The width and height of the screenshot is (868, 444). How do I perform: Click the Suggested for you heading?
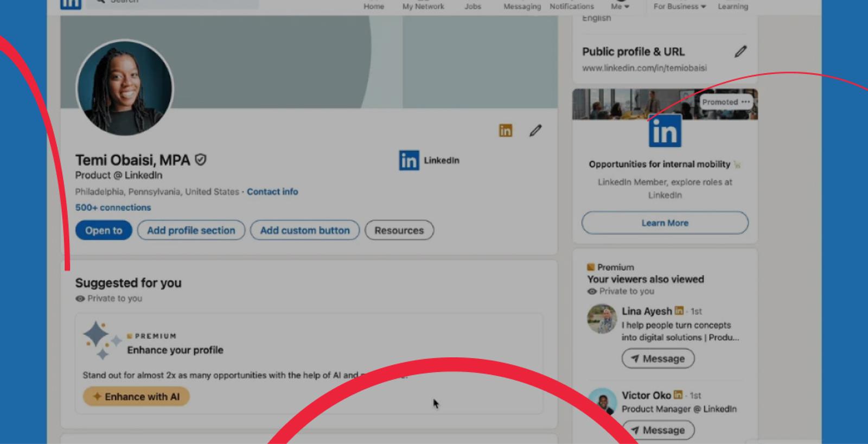pos(128,283)
